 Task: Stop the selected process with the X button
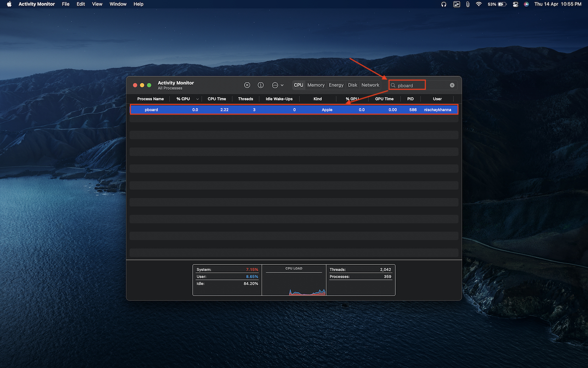(x=247, y=85)
